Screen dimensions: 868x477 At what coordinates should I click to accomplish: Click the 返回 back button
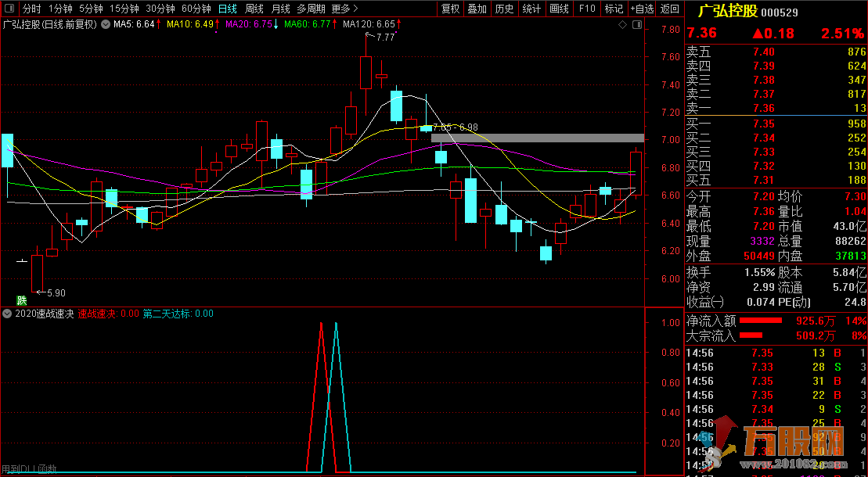670,9
